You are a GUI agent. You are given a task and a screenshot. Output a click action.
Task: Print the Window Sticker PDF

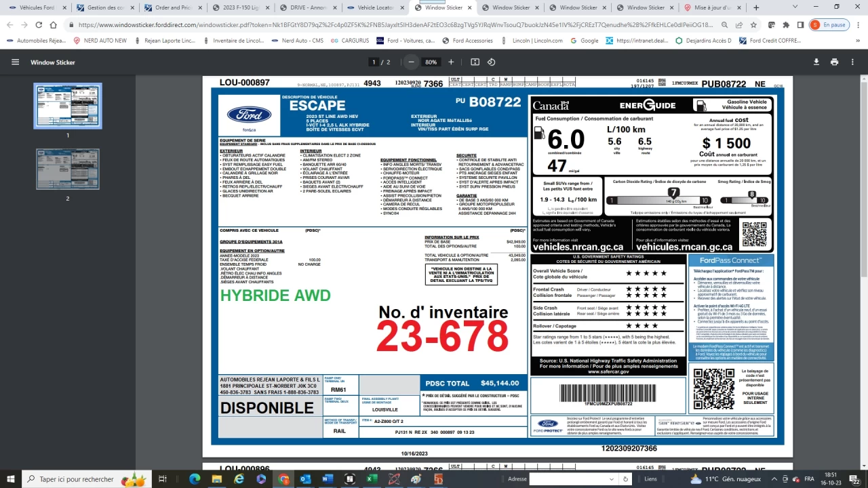coord(834,62)
